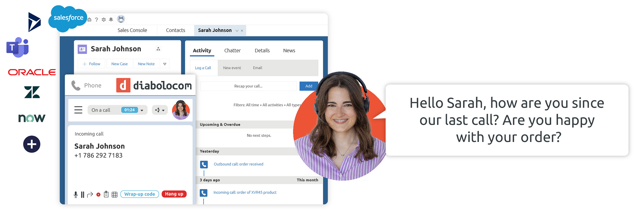Click the 'This month' label
Viewport: 644px width, 216px height.
point(307,180)
